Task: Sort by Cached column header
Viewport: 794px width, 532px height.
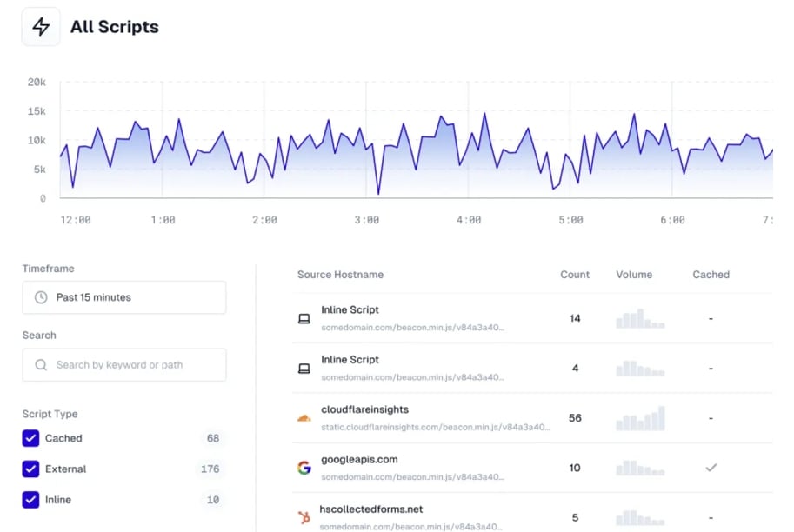Action: click(711, 275)
